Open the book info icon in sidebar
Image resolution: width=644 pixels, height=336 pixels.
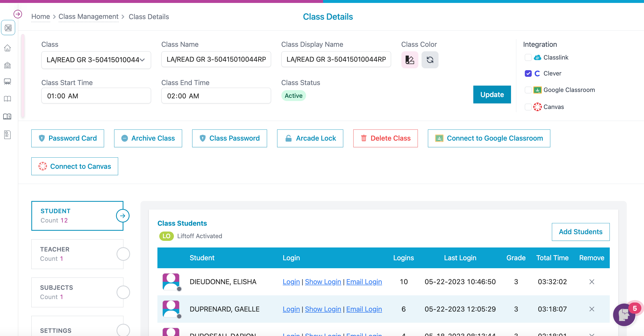pos(7,116)
